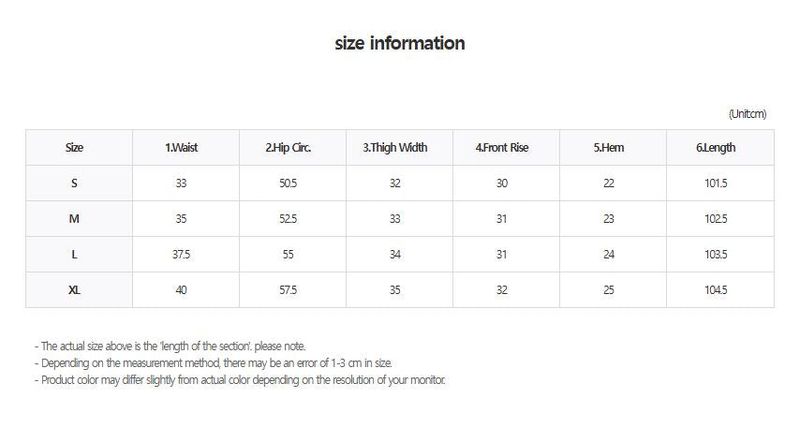The image size is (800, 426).
Task: Click the 1.Waist column header
Action: point(181,147)
